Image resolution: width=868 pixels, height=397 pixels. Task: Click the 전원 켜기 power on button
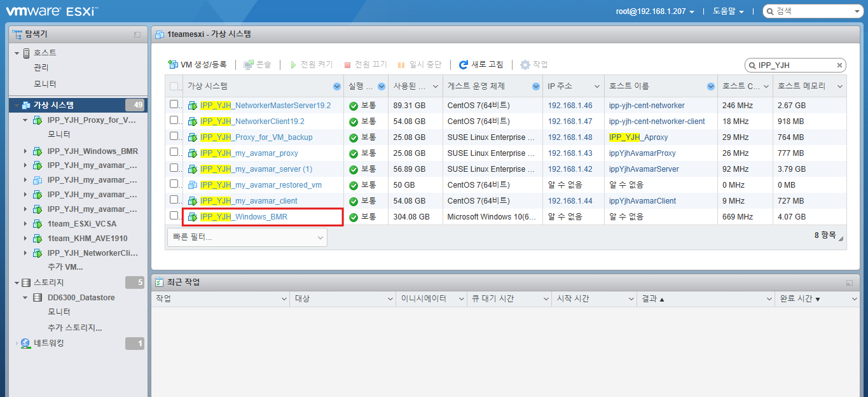[x=312, y=65]
